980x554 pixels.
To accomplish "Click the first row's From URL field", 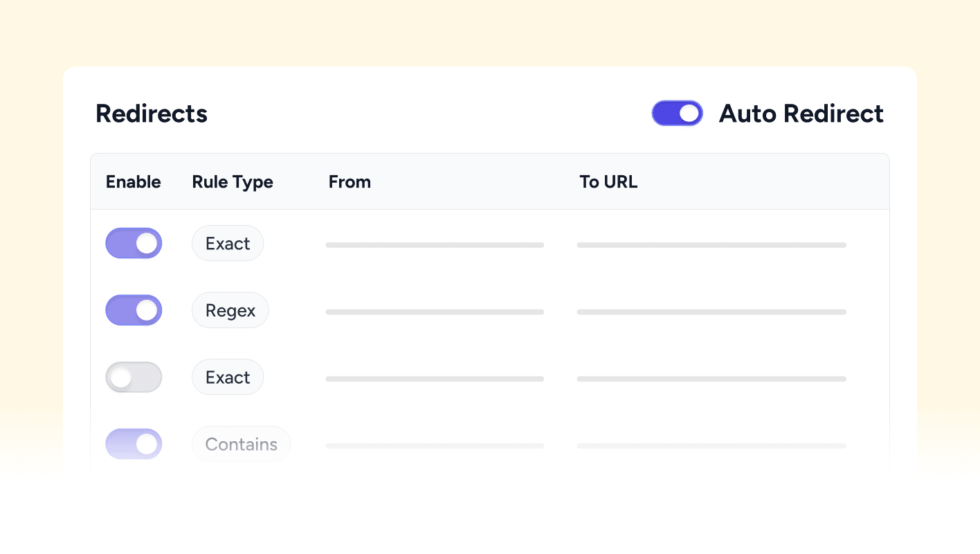I will pyautogui.click(x=435, y=244).
